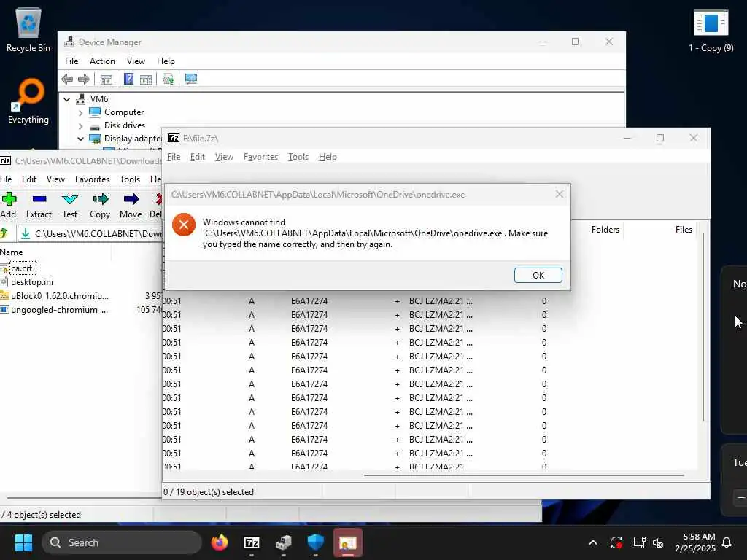Click OK in the error dialog
This screenshot has width=747, height=560.
click(538, 275)
